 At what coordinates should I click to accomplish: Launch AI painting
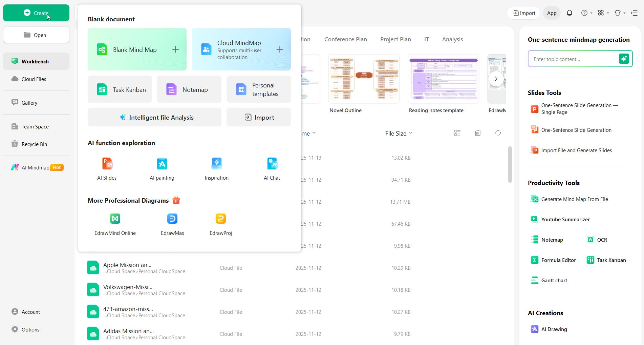click(162, 168)
